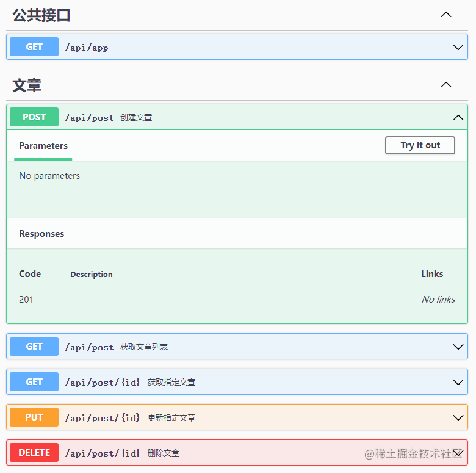This screenshot has width=476, height=473.
Task: Expand the 更新指定文章 endpoint arrow
Action: (458, 417)
